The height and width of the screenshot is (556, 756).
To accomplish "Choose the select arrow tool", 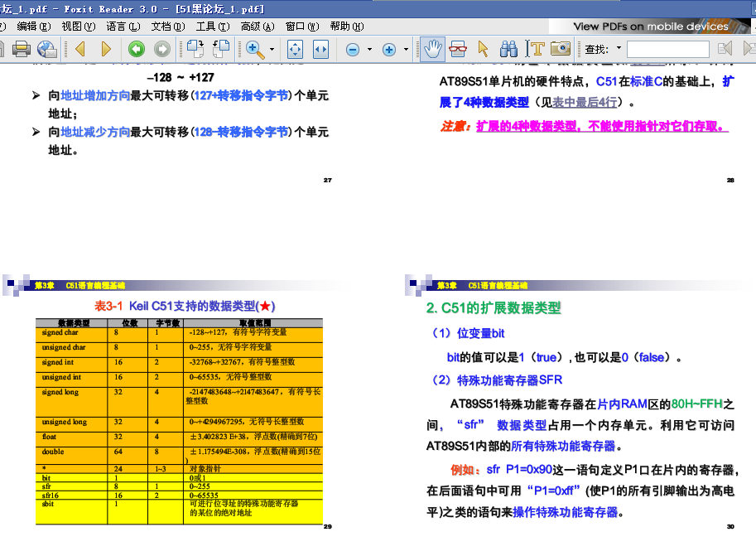I will (x=483, y=49).
